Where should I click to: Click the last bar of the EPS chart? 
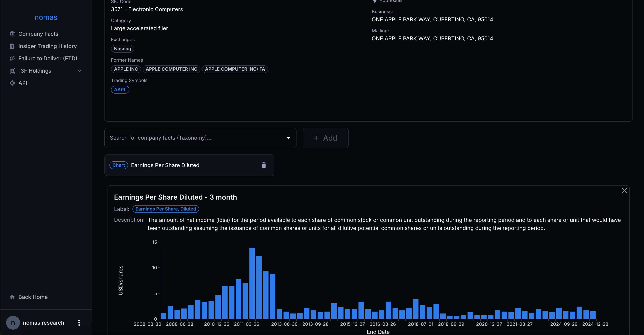click(x=593, y=315)
